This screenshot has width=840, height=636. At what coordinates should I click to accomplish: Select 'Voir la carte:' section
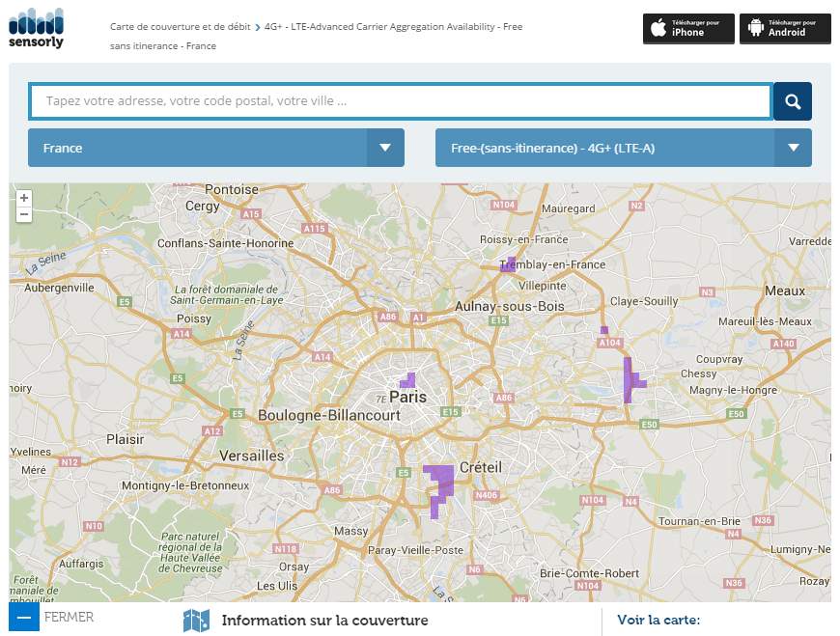(x=658, y=621)
